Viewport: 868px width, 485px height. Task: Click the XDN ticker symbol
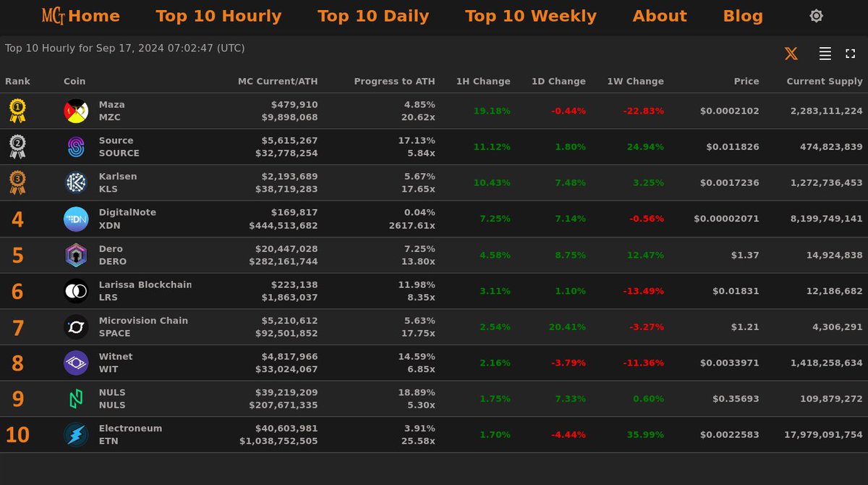point(110,225)
